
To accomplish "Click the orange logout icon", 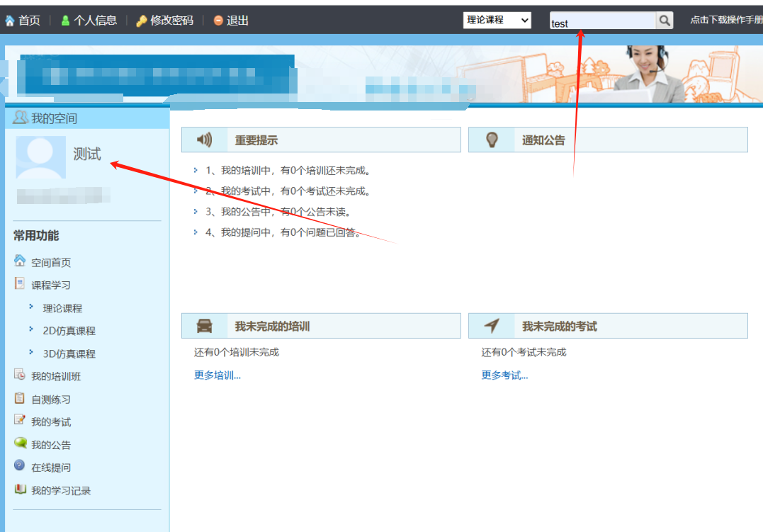I will (x=218, y=21).
